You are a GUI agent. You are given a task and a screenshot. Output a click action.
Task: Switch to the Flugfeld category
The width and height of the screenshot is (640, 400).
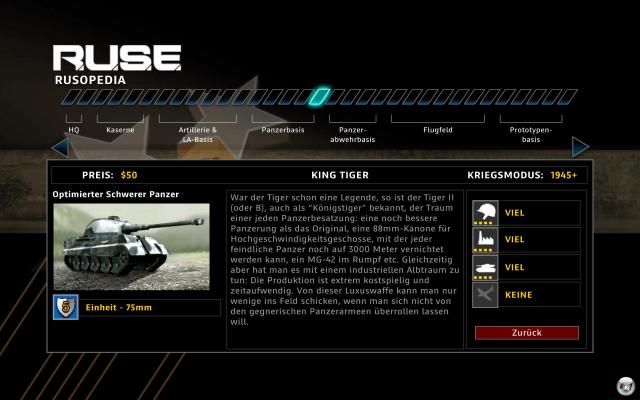click(438, 130)
